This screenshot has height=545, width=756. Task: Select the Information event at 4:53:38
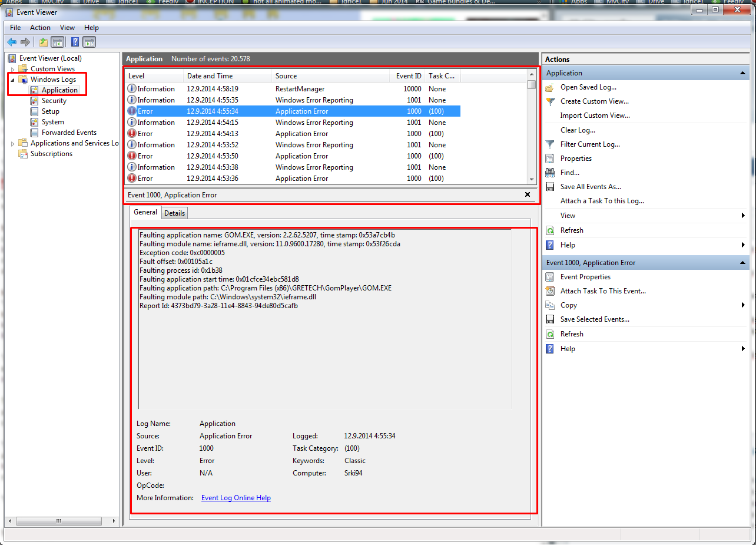coord(293,167)
